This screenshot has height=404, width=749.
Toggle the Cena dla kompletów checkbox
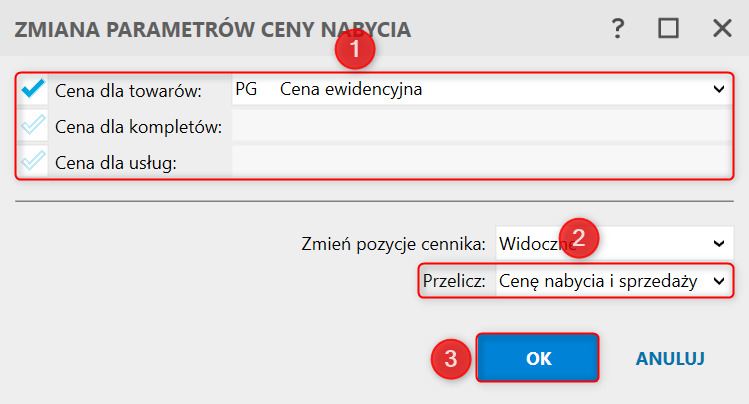click(33, 126)
